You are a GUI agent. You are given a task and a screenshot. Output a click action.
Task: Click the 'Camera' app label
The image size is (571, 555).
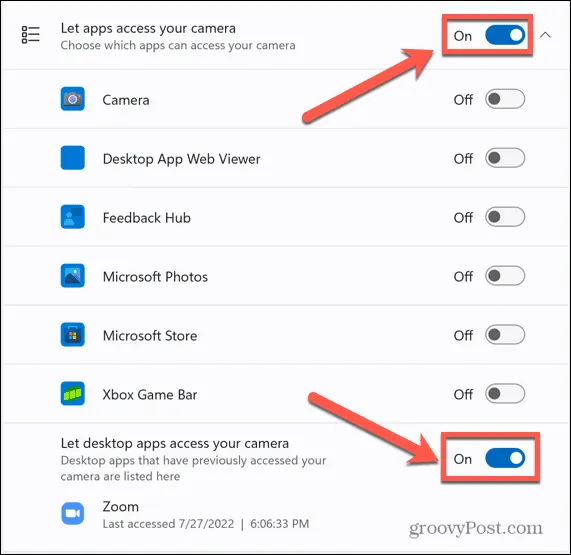pyautogui.click(x=126, y=100)
